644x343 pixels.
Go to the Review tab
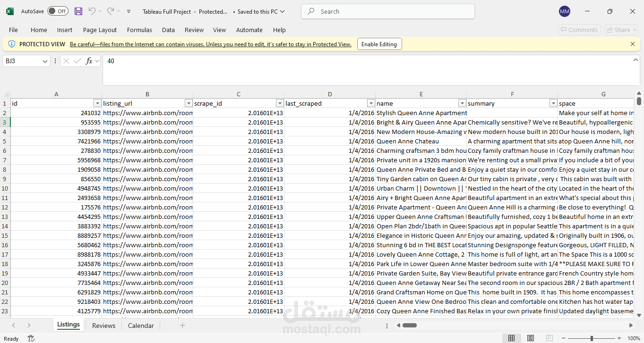point(194,30)
